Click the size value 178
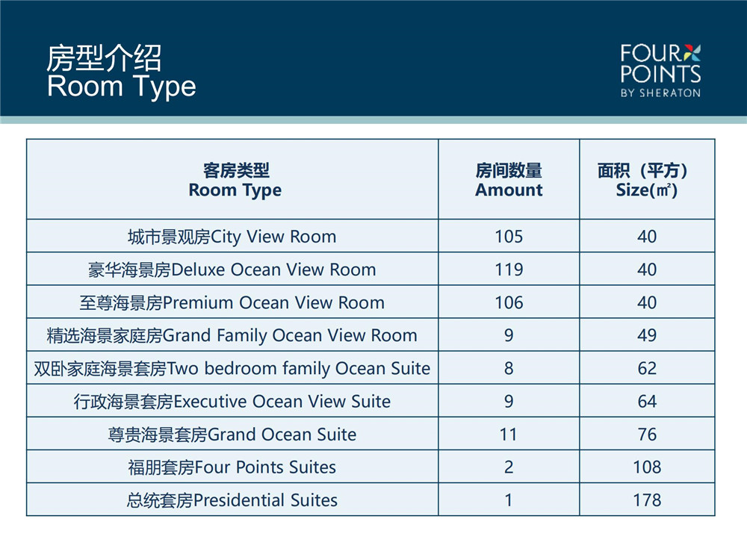The image size is (747, 560). click(647, 500)
